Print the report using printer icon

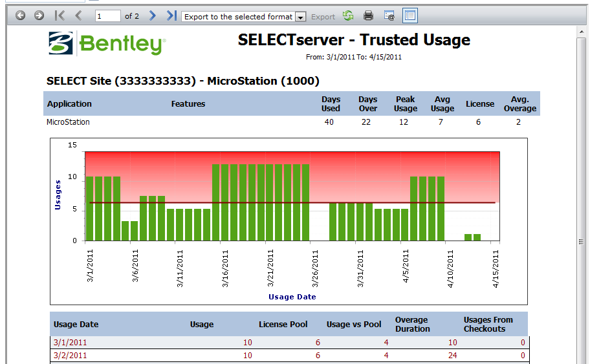(x=368, y=16)
